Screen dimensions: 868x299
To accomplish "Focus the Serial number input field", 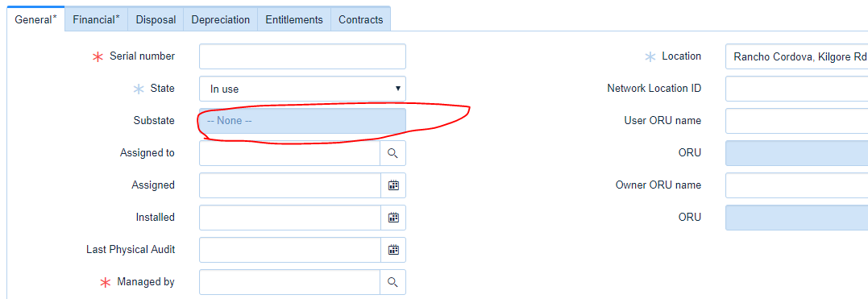I will coord(302,56).
